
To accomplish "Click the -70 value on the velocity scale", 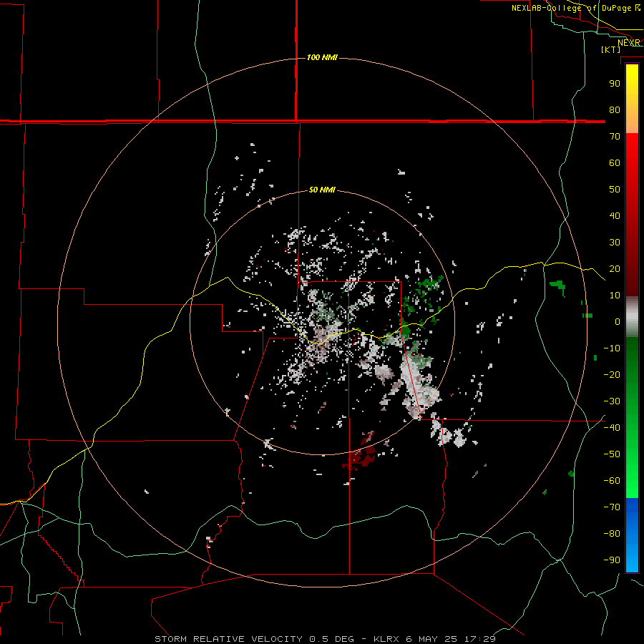I will 612,507.
